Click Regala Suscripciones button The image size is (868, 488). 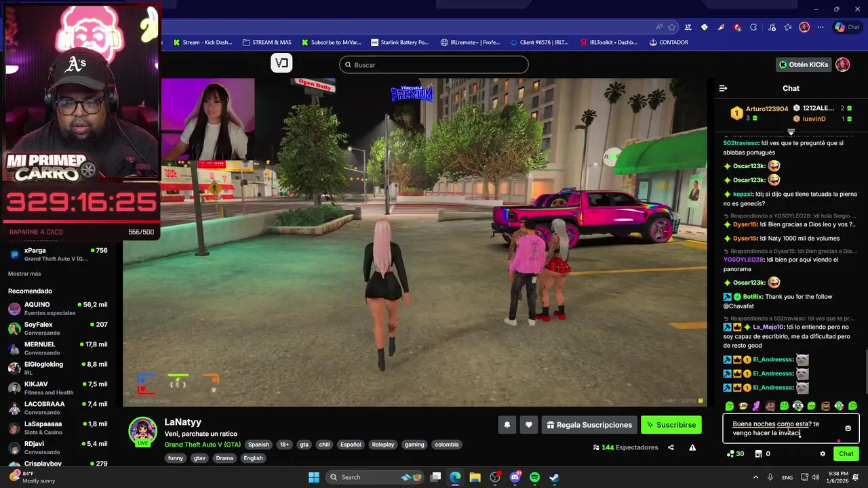(x=589, y=425)
